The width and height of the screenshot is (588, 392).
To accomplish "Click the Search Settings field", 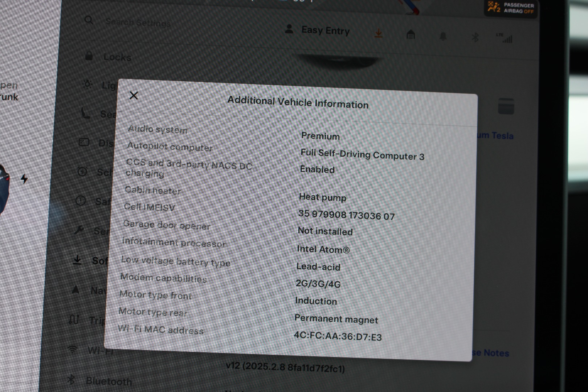I will coord(138,23).
